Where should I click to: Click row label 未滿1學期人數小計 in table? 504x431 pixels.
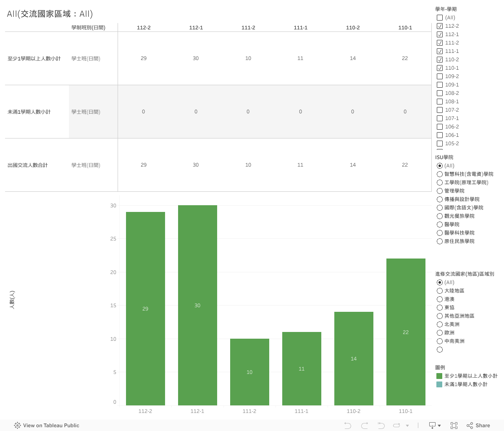pos(29,112)
